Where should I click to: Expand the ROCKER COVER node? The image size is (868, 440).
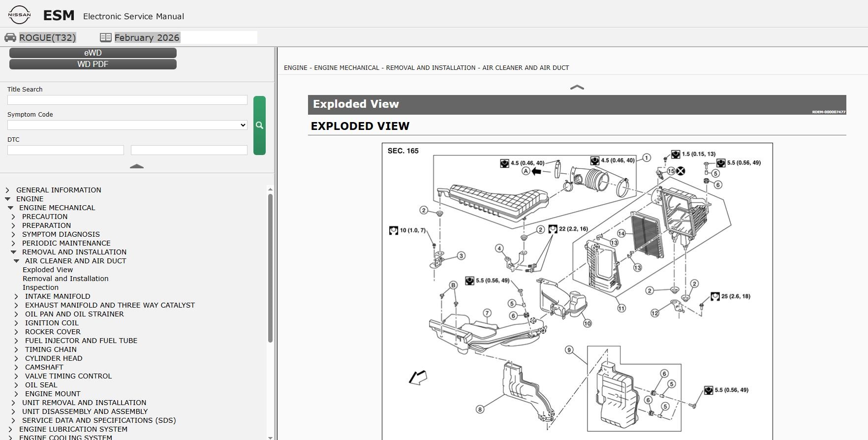tap(16, 332)
